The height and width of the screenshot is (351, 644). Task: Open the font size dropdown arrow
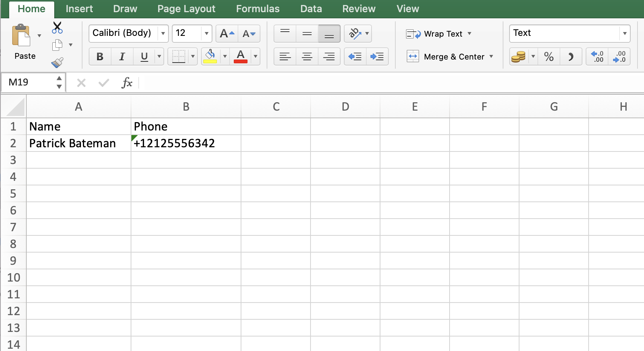(x=206, y=34)
